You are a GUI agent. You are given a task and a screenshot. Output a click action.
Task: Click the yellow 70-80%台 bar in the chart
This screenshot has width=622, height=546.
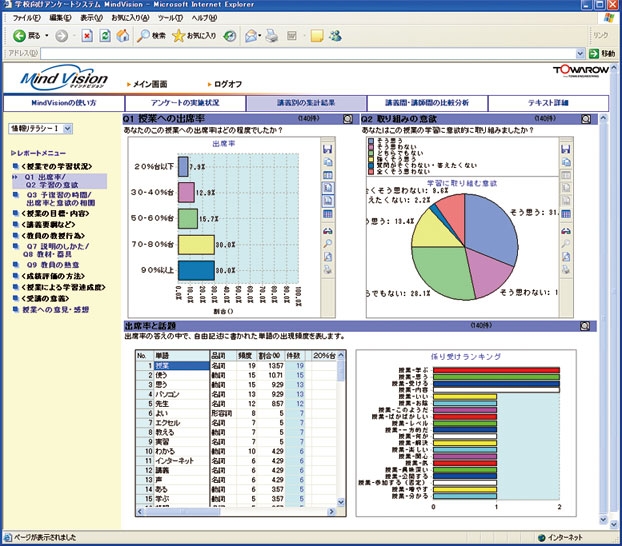click(x=196, y=243)
